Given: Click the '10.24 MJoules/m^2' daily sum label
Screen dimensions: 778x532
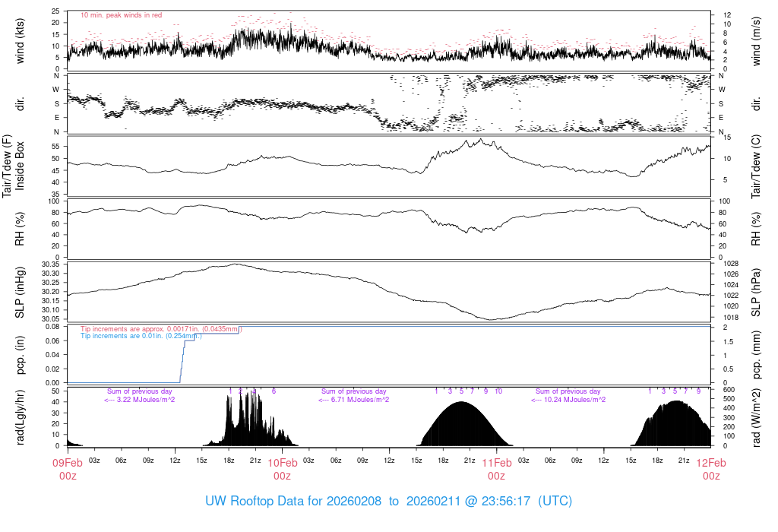Looking at the screenshot, I should click(568, 400).
